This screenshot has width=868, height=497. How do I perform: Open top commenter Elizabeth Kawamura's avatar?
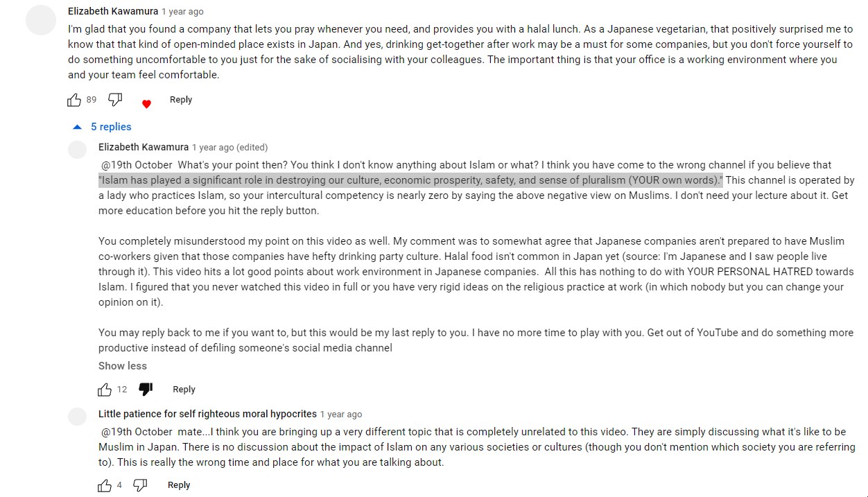40,19
